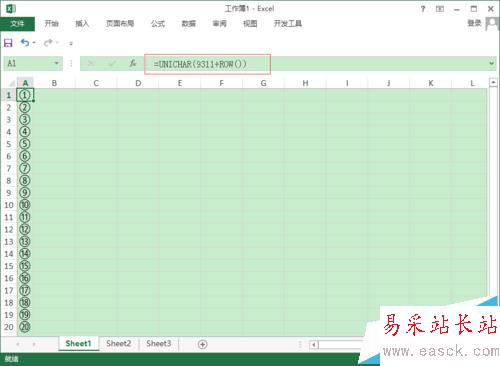Click the Redo arrow icon

48,42
